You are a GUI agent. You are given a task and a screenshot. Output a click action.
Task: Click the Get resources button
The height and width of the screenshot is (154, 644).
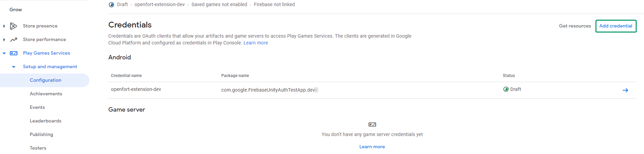(x=575, y=26)
